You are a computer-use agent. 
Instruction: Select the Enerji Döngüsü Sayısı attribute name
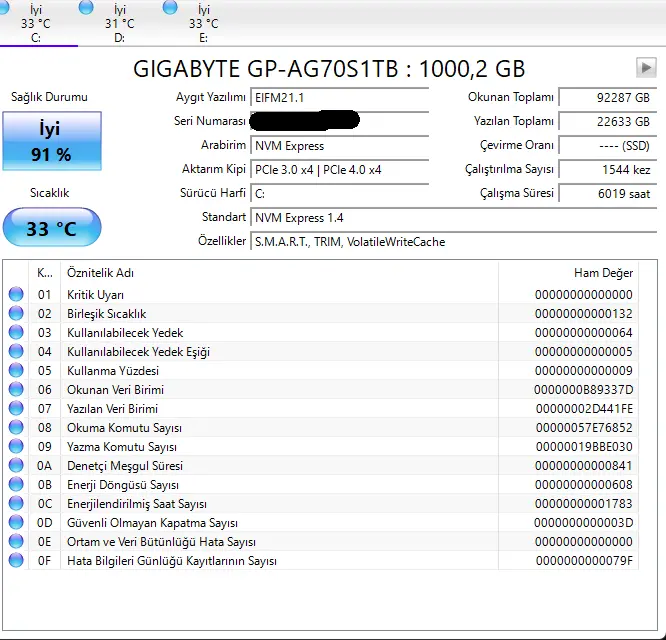click(123, 485)
